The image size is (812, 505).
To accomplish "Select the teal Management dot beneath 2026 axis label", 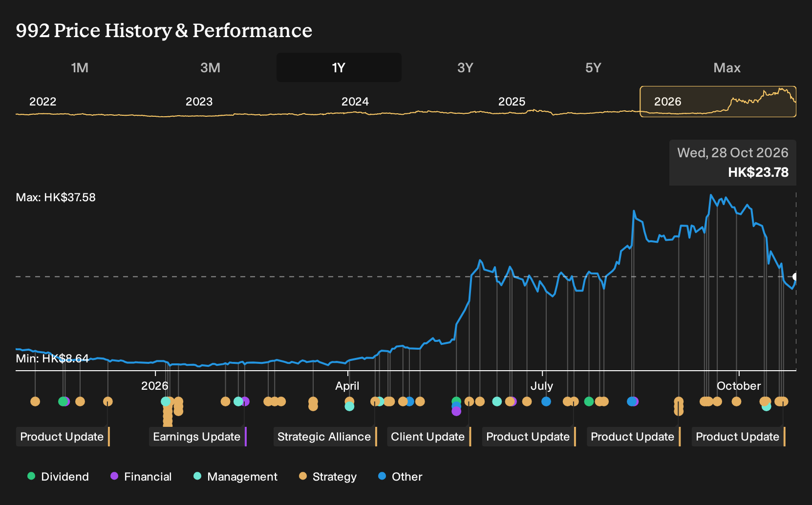I will [166, 401].
